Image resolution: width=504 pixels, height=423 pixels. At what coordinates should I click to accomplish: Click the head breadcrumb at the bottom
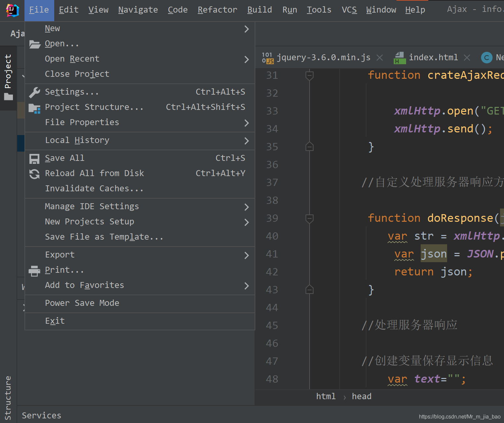pyautogui.click(x=361, y=396)
